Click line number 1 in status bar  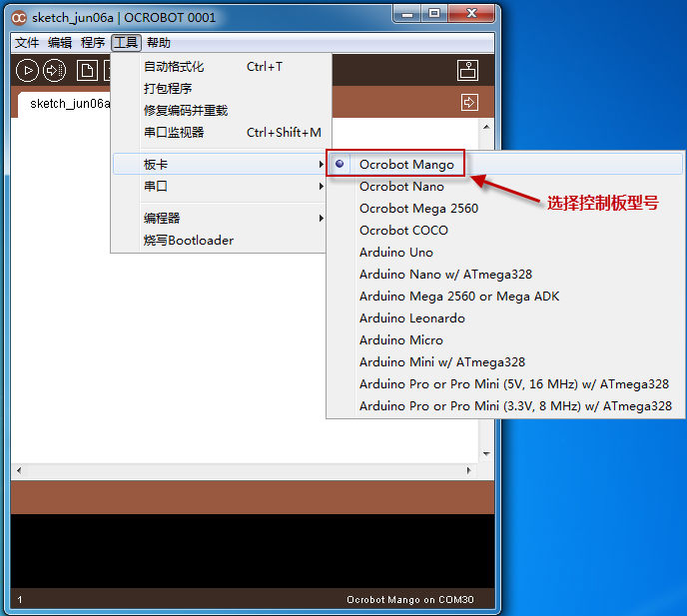[x=20, y=599]
